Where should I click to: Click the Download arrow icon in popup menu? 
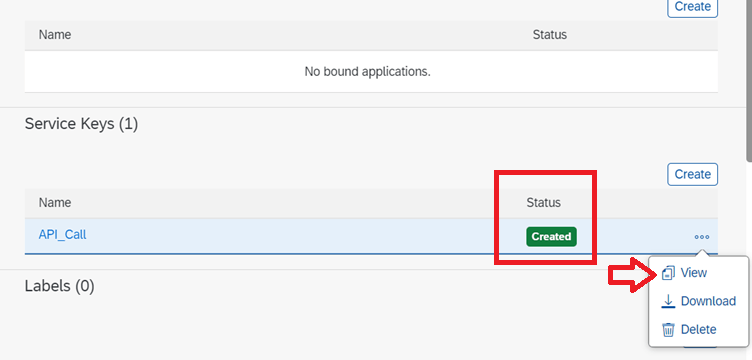(668, 301)
